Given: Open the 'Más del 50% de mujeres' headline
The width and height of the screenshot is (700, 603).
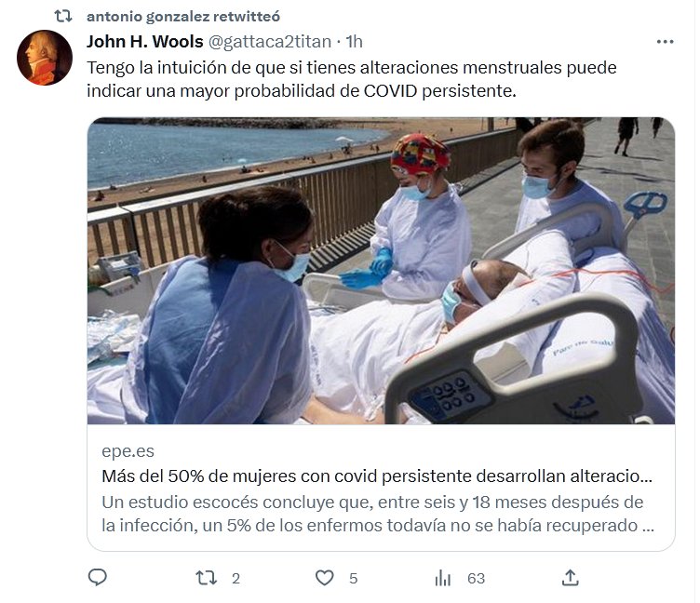Looking at the screenshot, I should point(377,476).
